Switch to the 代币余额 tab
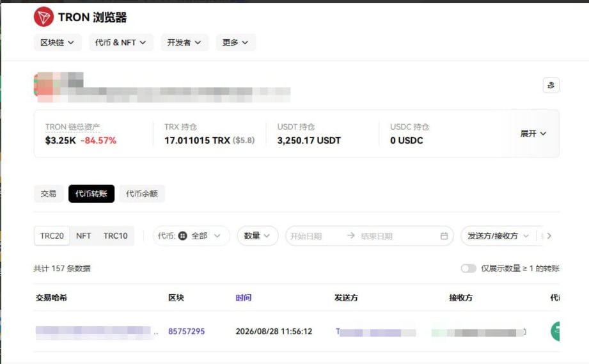Viewport: 589px width, 364px height. point(142,193)
